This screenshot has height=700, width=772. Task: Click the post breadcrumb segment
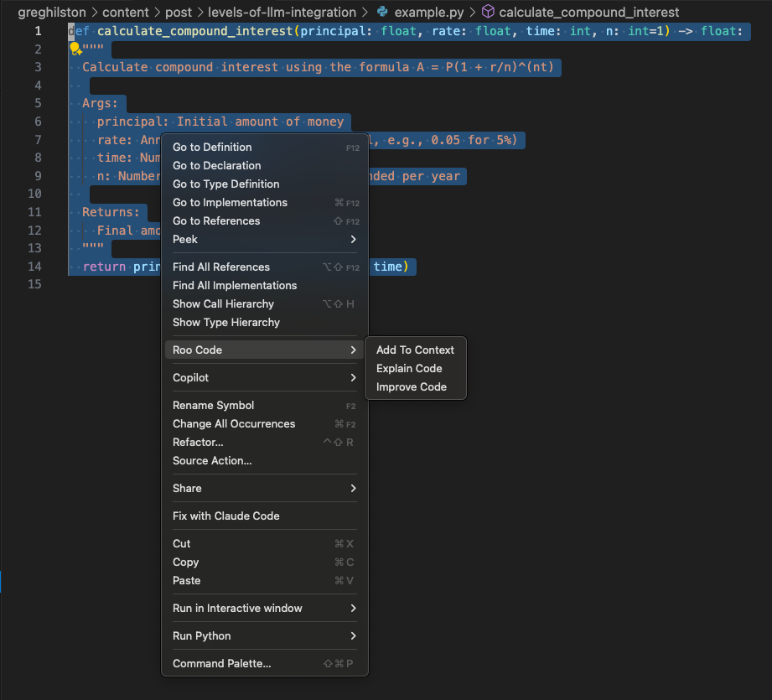point(179,12)
